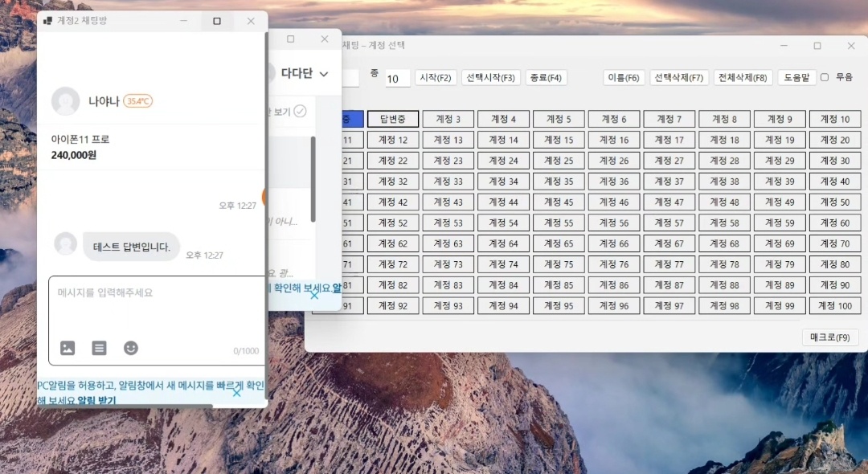Viewport: 868px width, 474px height.
Task: Open the 매크로(F9) button
Action: 830,337
